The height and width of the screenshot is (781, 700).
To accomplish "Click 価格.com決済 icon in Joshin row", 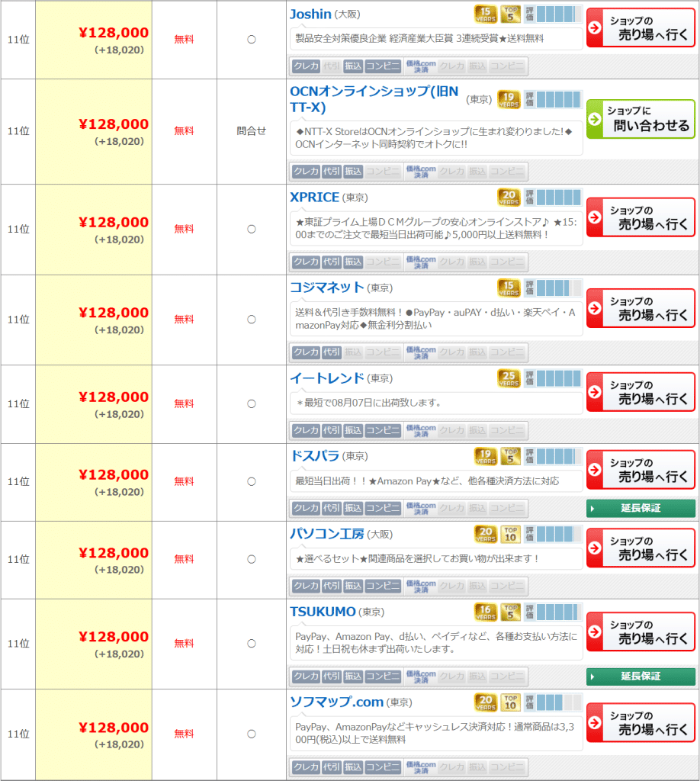I will [421, 66].
